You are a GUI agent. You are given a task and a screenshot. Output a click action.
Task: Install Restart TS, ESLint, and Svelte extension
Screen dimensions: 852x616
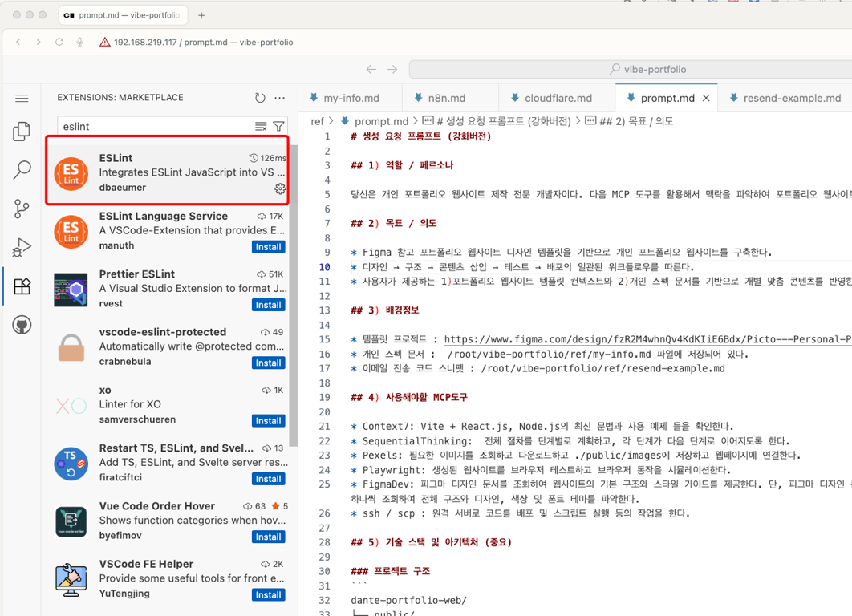269,479
